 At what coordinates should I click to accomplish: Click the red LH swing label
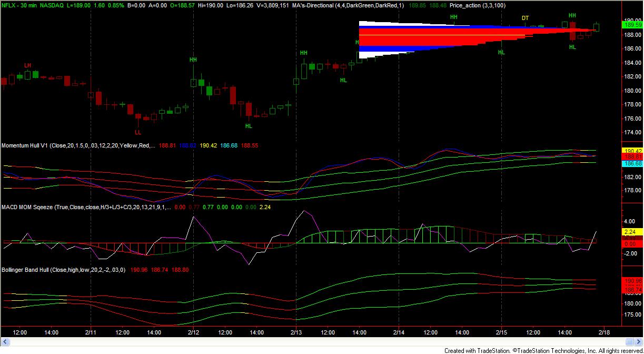point(27,65)
